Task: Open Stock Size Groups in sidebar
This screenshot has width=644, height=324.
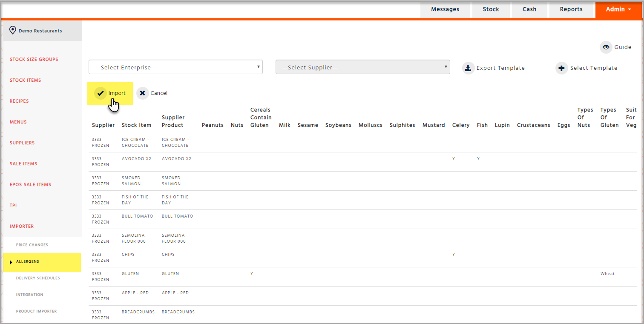Action: [x=34, y=60]
